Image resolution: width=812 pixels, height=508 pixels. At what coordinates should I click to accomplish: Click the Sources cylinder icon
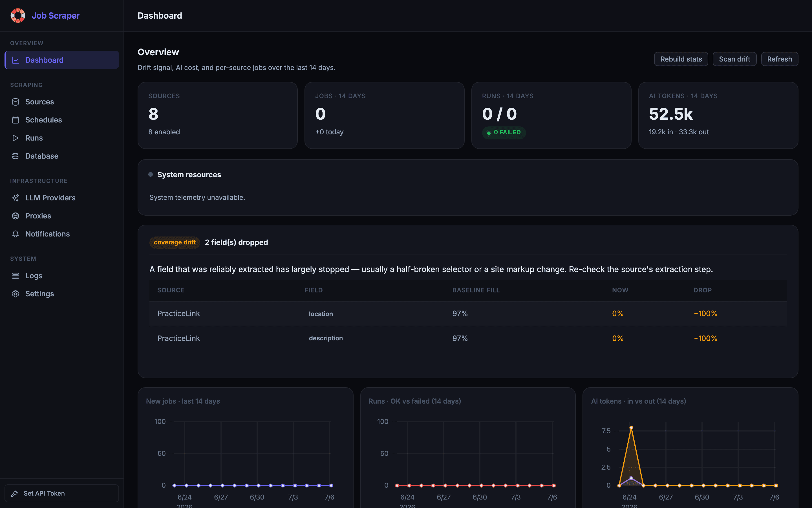click(x=16, y=102)
